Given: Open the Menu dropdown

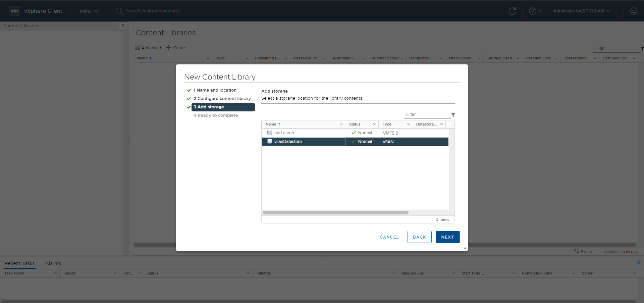Looking at the screenshot, I should (89, 11).
